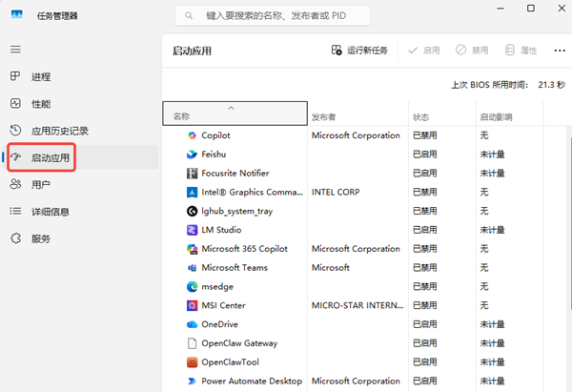Click the Feishu app icon
Viewport: 572px width, 392px height.
click(192, 155)
